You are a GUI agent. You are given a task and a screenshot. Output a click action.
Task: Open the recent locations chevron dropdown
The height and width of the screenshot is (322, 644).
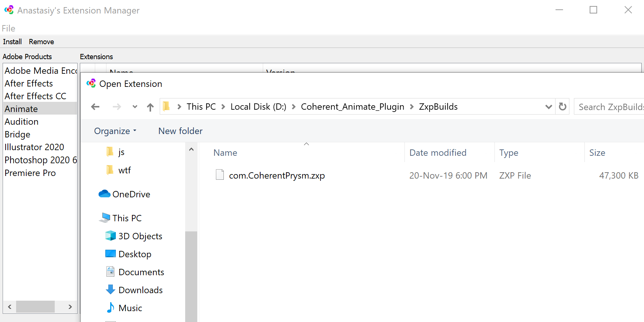[135, 107]
